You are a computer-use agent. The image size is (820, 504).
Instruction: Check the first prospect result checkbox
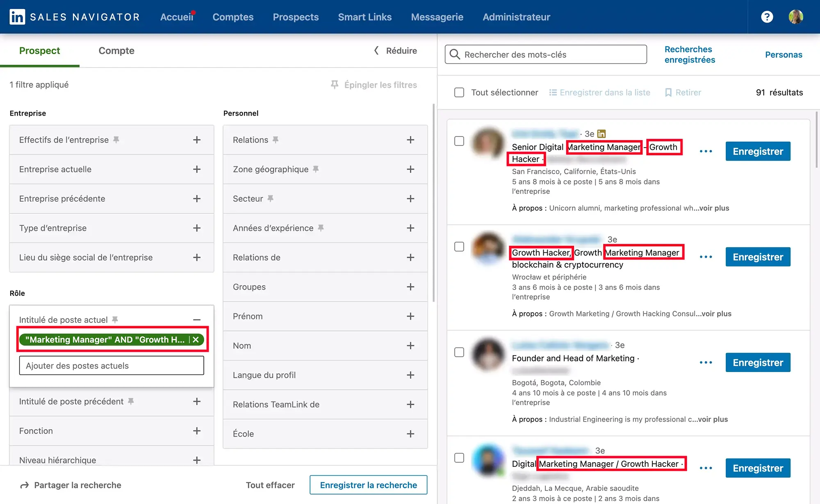459,141
